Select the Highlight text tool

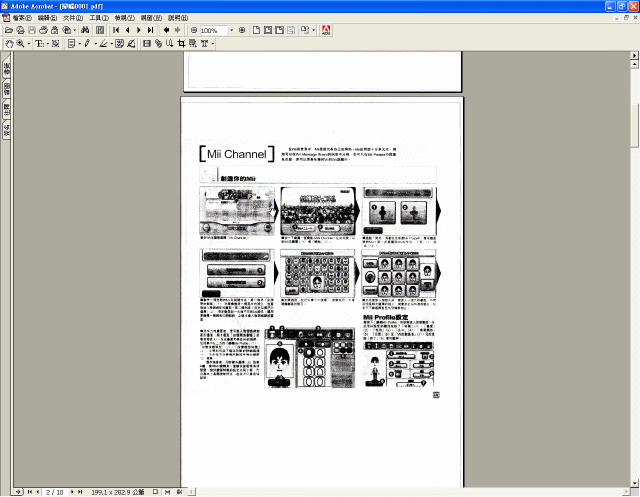[104, 44]
